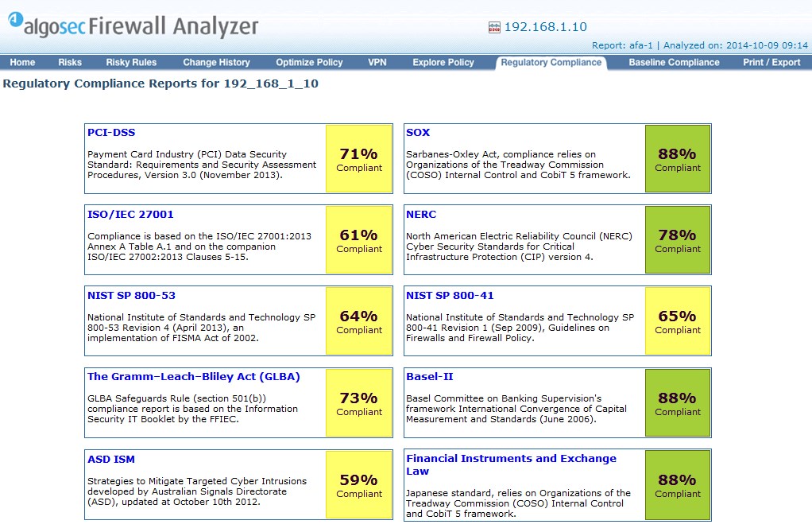Image resolution: width=812 pixels, height=532 pixels.
Task: Select the VPN tab
Action: pos(377,62)
